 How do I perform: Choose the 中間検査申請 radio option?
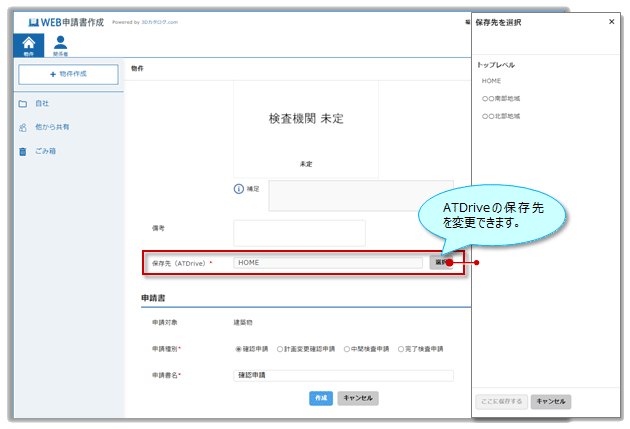coord(344,349)
